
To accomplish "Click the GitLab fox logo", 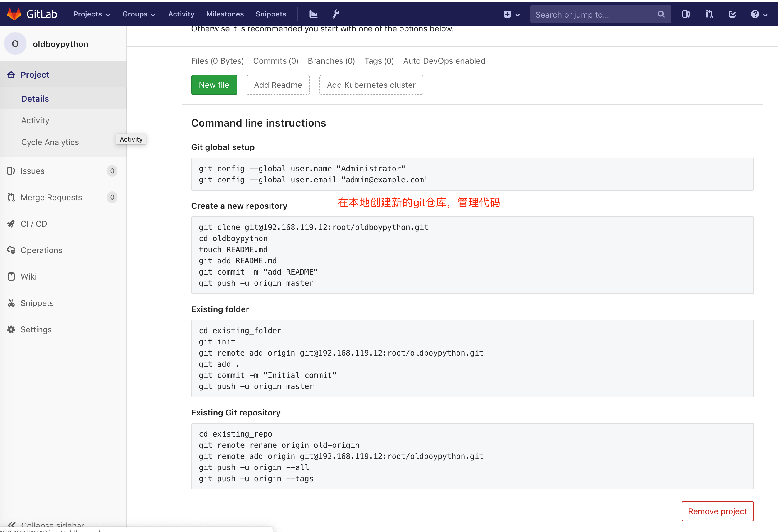I will (14, 14).
